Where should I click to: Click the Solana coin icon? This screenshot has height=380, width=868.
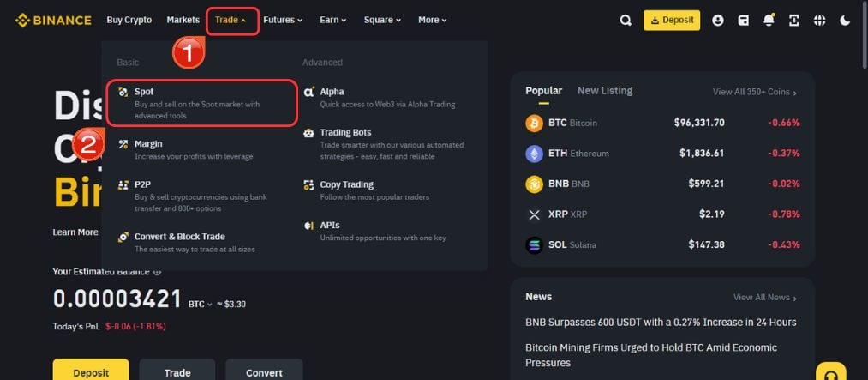(x=534, y=244)
